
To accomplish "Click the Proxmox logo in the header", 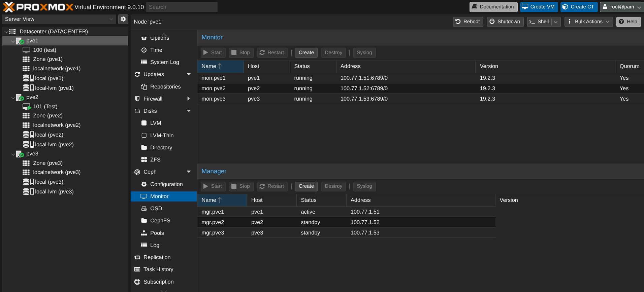I will [x=38, y=7].
